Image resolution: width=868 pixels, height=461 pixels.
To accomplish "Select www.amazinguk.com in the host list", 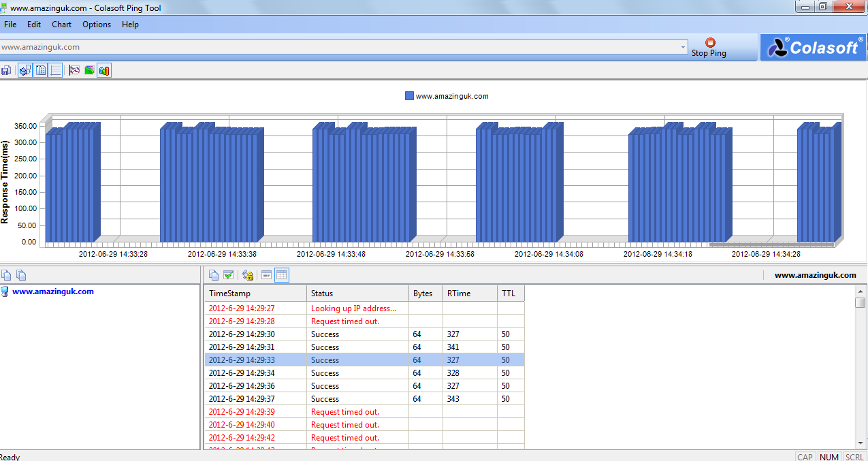I will coord(52,291).
